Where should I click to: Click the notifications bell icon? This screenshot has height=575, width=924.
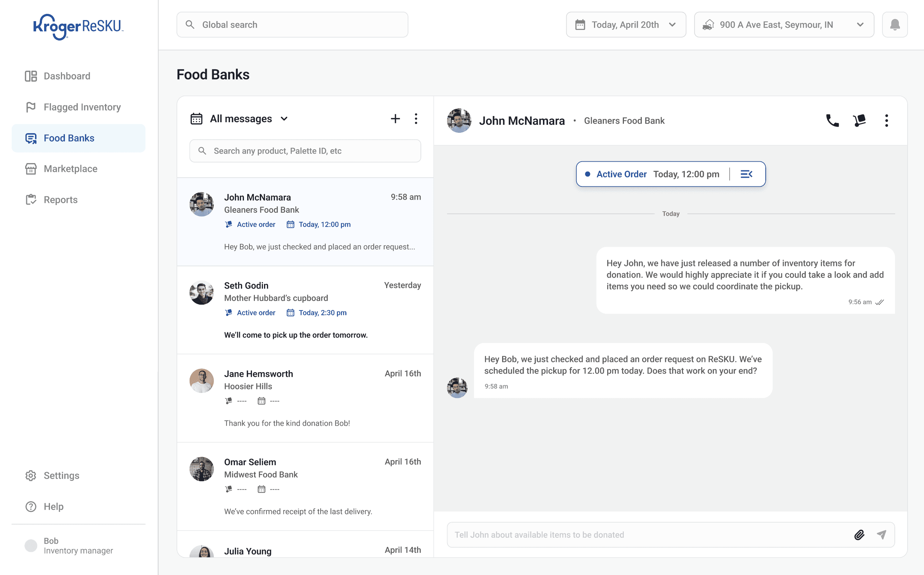click(x=895, y=25)
